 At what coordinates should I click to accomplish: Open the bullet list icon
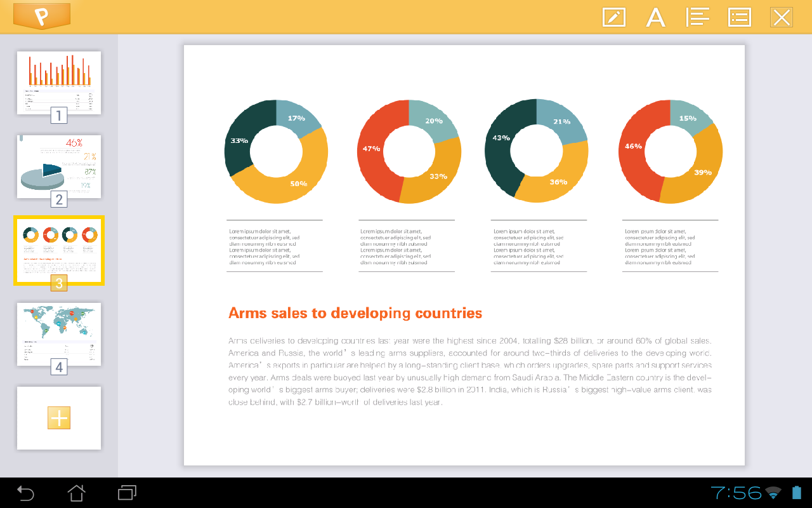[x=740, y=17]
